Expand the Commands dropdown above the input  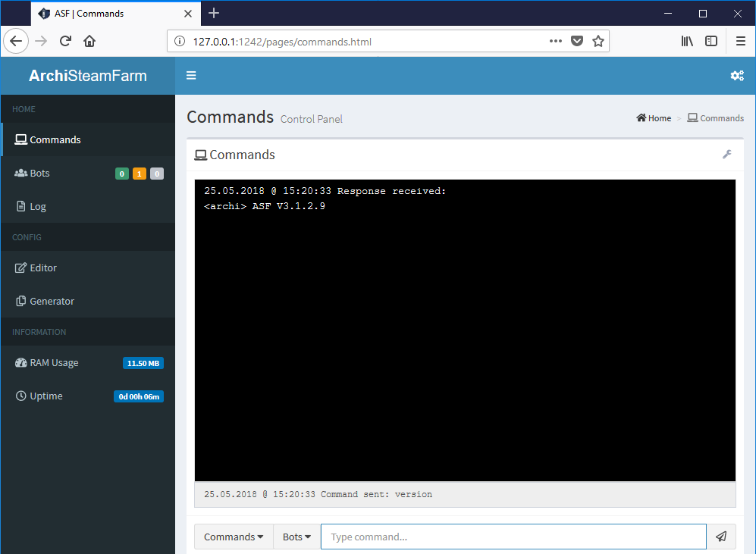click(x=233, y=537)
